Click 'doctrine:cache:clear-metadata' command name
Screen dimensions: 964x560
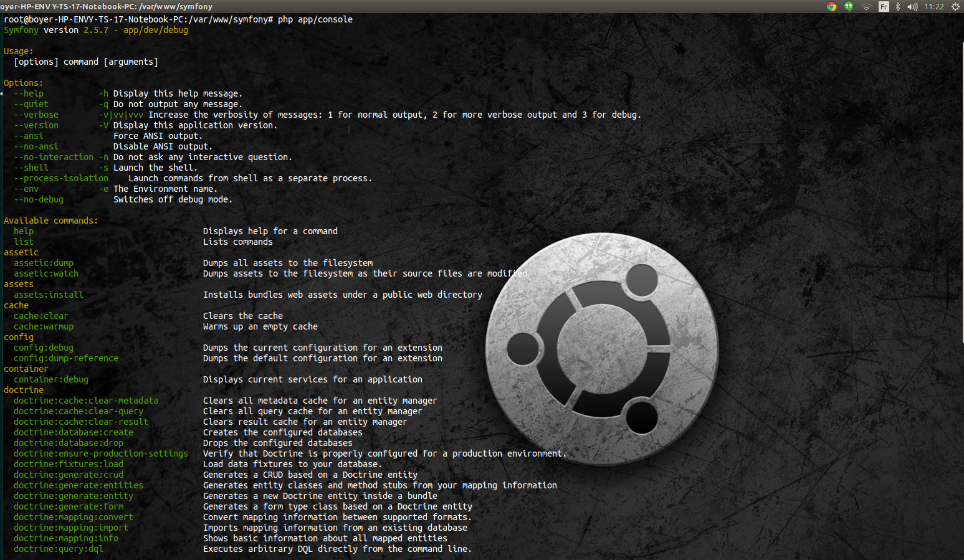(86, 401)
